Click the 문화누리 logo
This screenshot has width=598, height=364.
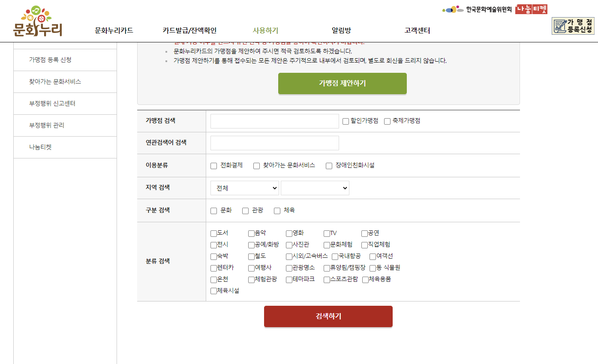point(38,21)
